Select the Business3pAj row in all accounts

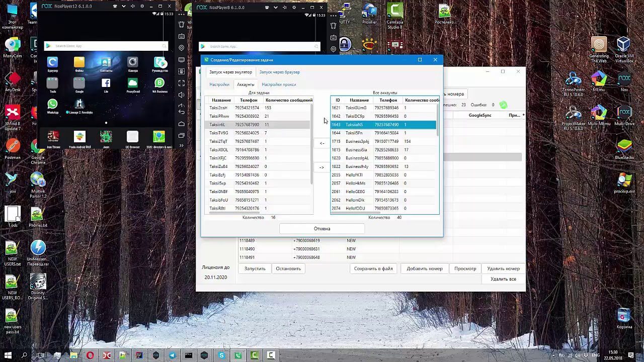click(x=383, y=141)
